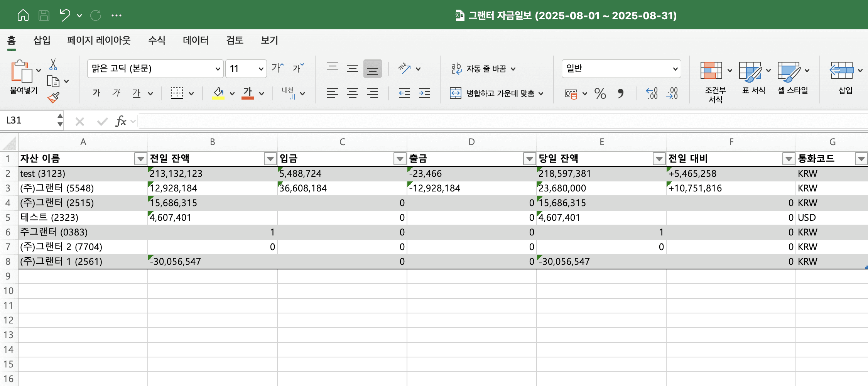Align text left
The height and width of the screenshot is (386, 868).
333,93
